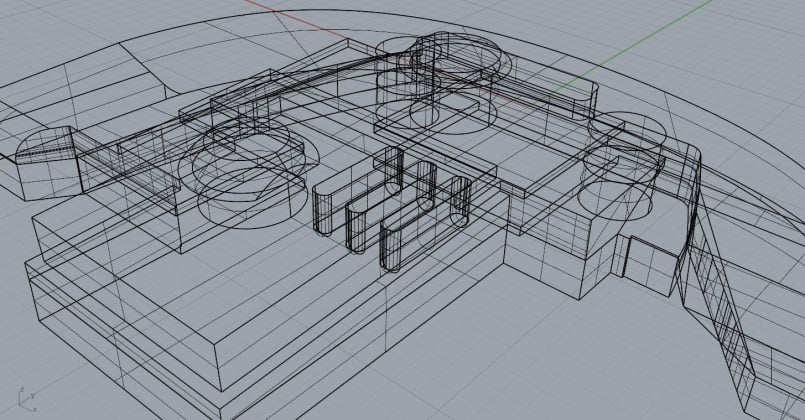Click the world XYZ axes icon
This screenshot has height=420, width=805.
click(x=27, y=399)
